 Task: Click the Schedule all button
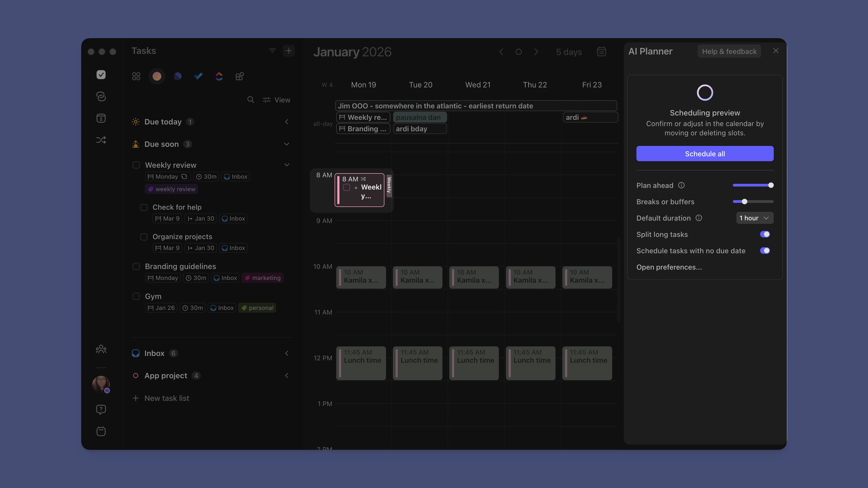coord(705,154)
